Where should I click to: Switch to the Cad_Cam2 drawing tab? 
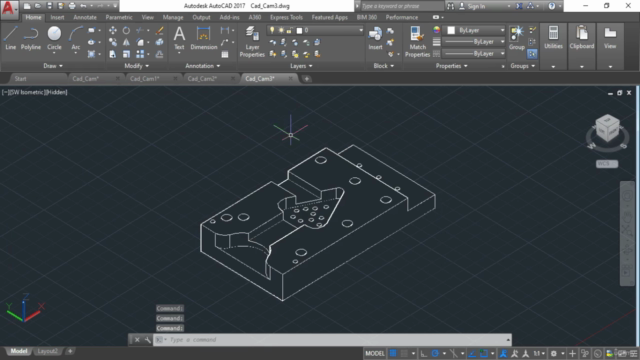[x=202, y=78]
